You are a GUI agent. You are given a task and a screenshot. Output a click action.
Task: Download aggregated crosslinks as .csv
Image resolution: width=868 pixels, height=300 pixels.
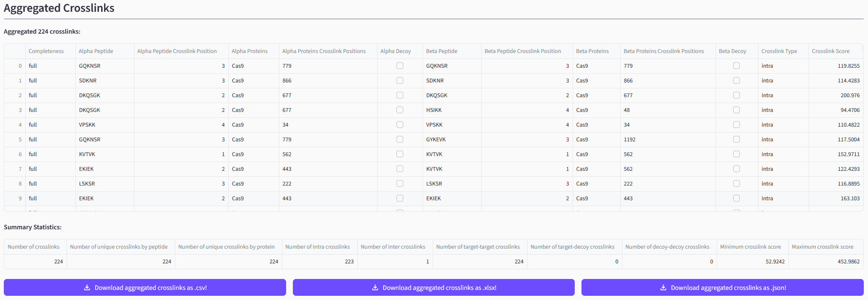[x=145, y=288]
